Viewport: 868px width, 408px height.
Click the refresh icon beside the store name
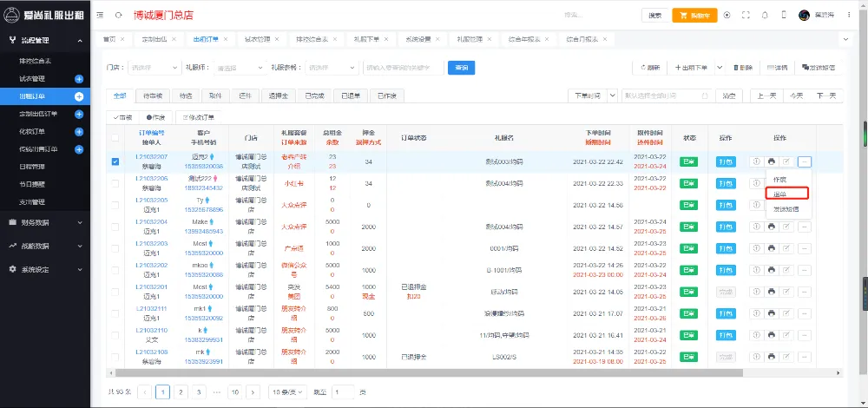pos(118,16)
